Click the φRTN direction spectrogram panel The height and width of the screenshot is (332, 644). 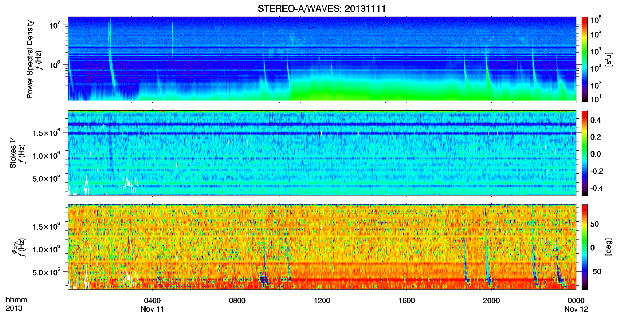[x=322, y=247]
